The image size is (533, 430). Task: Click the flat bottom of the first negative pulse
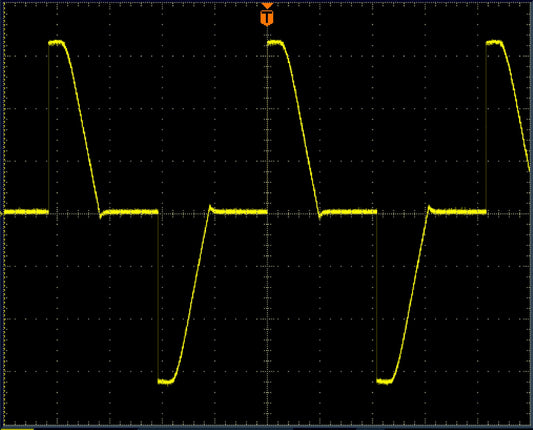click(x=166, y=382)
